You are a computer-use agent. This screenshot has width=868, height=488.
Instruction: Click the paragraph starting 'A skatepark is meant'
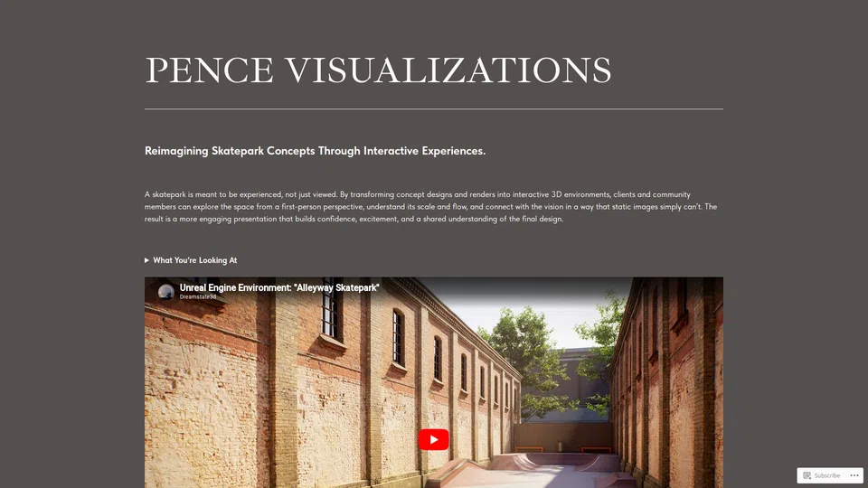[x=430, y=206]
